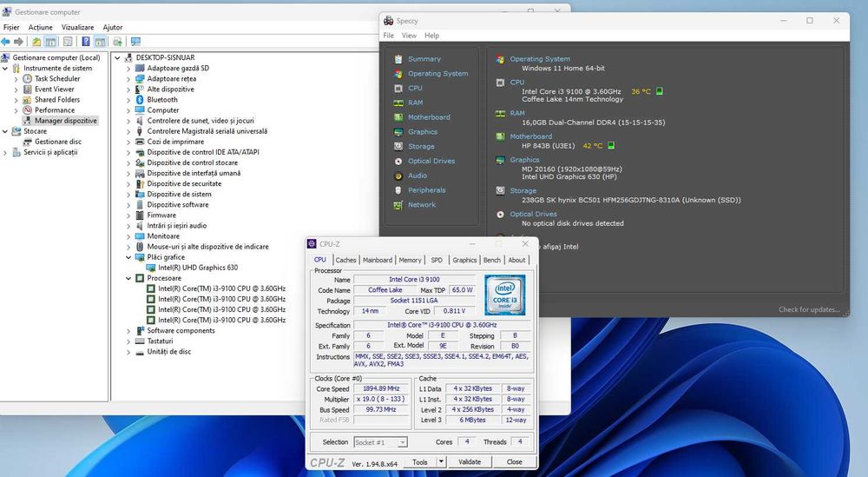Image resolution: width=868 pixels, height=477 pixels.
Task: Click the Update driver toolbar icon
Action: 117,42
